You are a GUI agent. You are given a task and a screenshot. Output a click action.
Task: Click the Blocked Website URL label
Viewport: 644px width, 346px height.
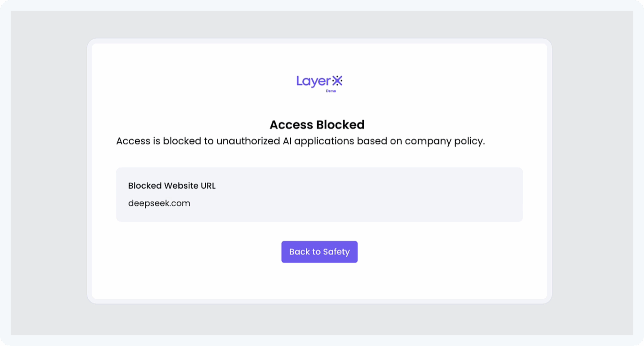click(x=172, y=186)
